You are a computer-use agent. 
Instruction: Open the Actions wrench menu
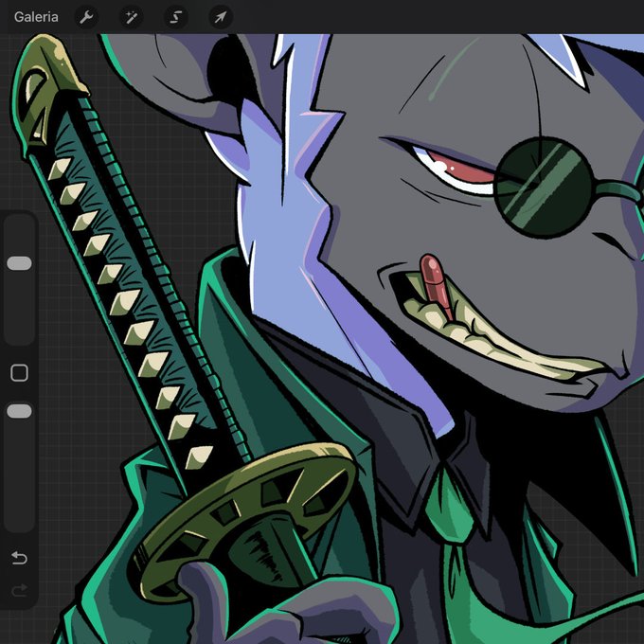click(86, 17)
